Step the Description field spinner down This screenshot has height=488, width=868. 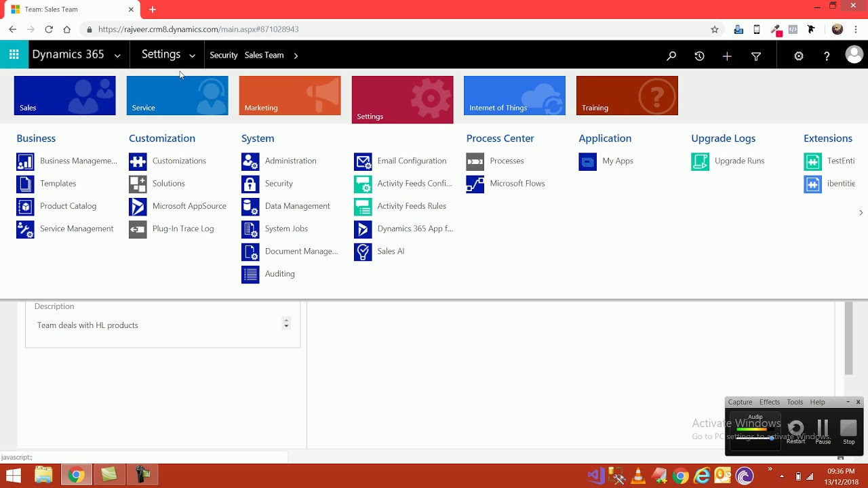[x=286, y=327]
